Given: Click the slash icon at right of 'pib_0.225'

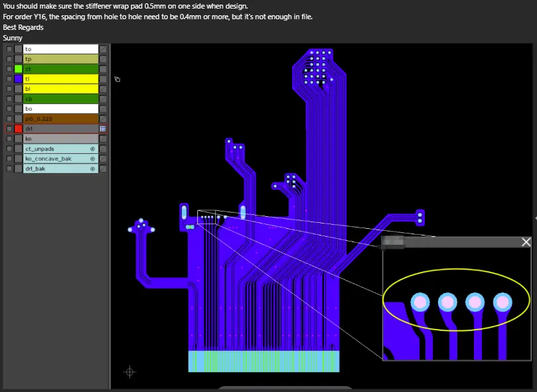Looking at the screenshot, I should click(103, 119).
